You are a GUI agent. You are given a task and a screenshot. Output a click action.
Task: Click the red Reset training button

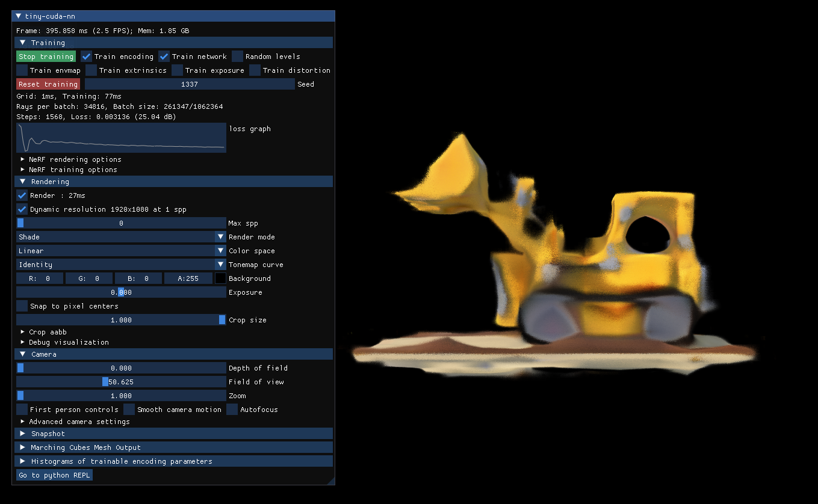[x=48, y=84]
